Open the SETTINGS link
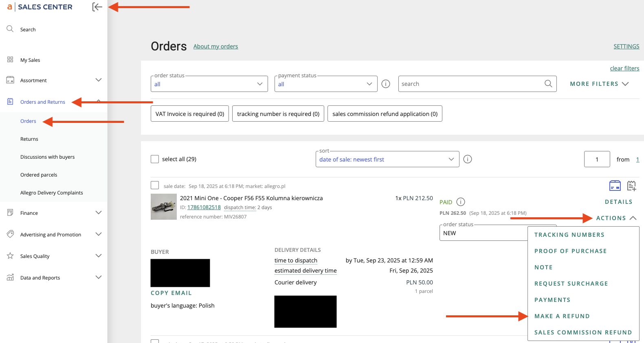 pos(626,46)
